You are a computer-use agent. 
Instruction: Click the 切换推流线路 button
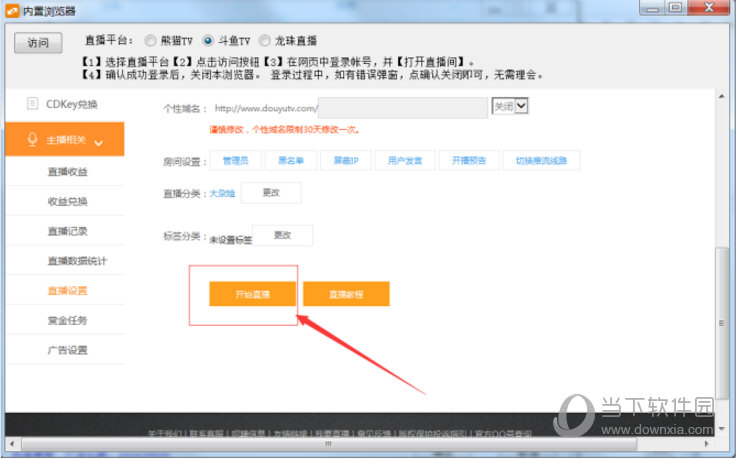[541, 161]
